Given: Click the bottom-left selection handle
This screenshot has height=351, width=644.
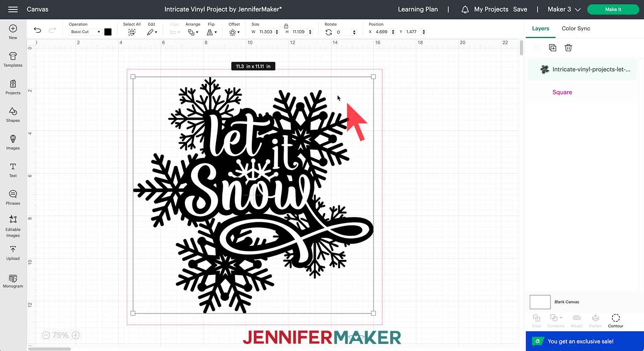Looking at the screenshot, I should tap(133, 313).
